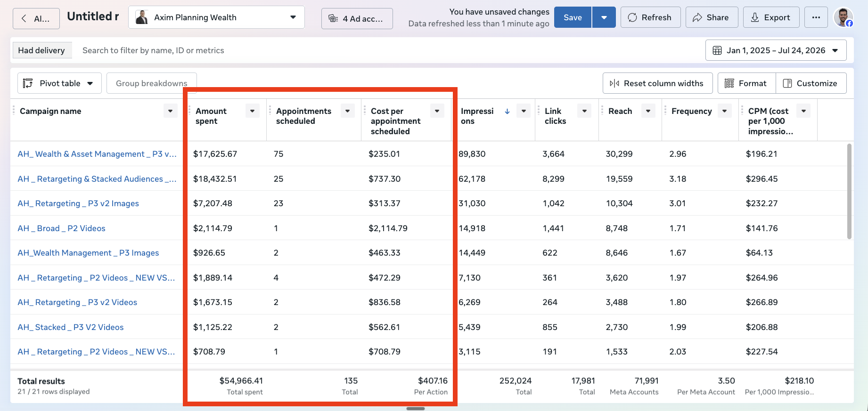Open AH _ Broad _ P2 Videos campaign
The width and height of the screenshot is (868, 411).
(x=61, y=228)
